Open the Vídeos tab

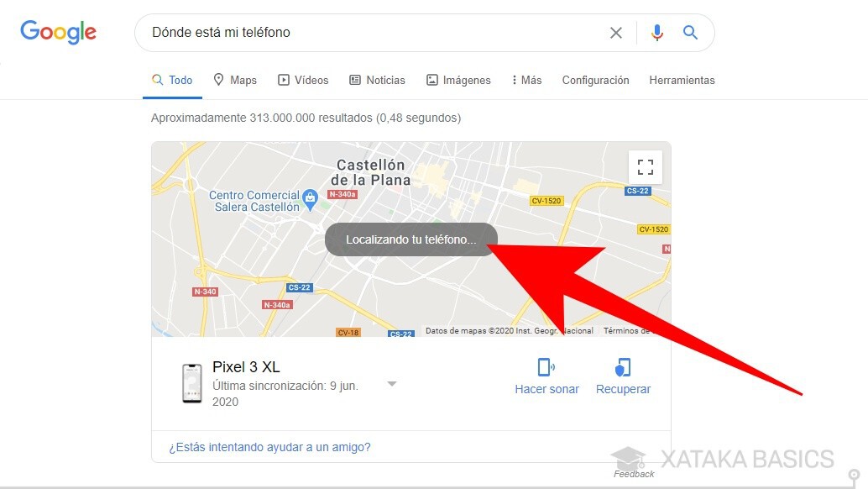coord(303,81)
